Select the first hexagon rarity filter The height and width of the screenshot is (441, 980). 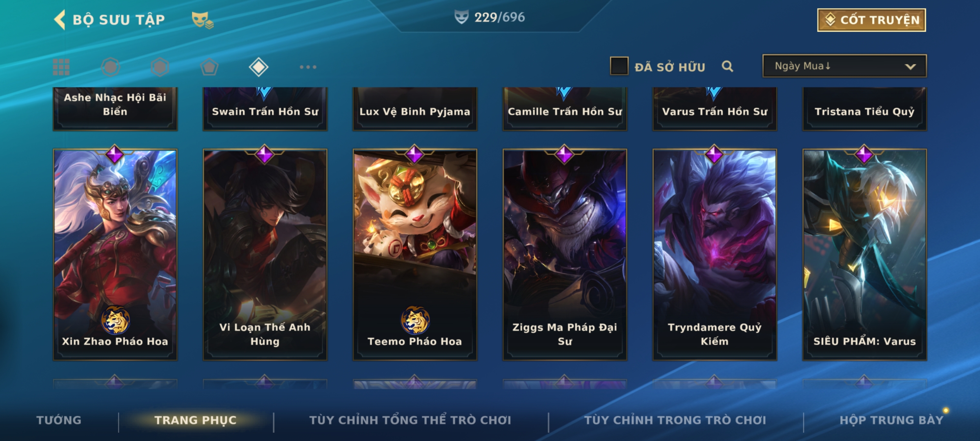tap(111, 67)
